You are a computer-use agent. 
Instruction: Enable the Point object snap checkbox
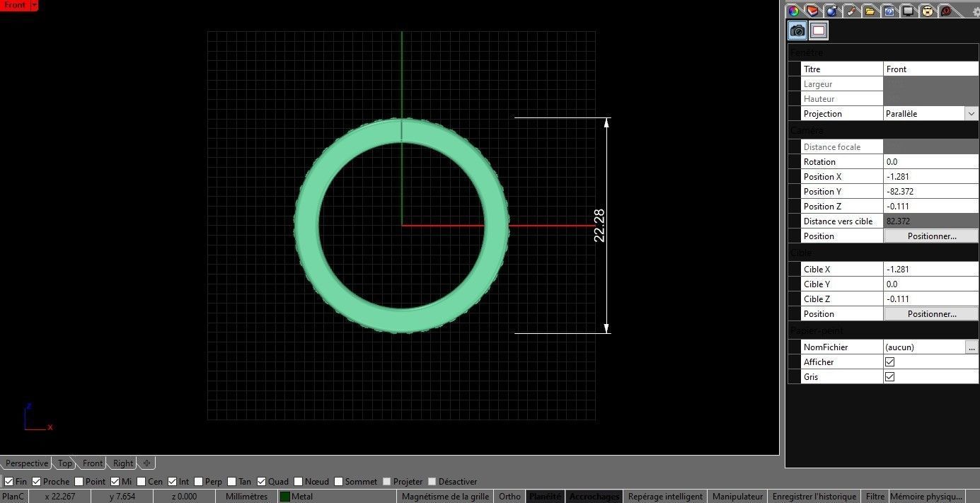79,482
